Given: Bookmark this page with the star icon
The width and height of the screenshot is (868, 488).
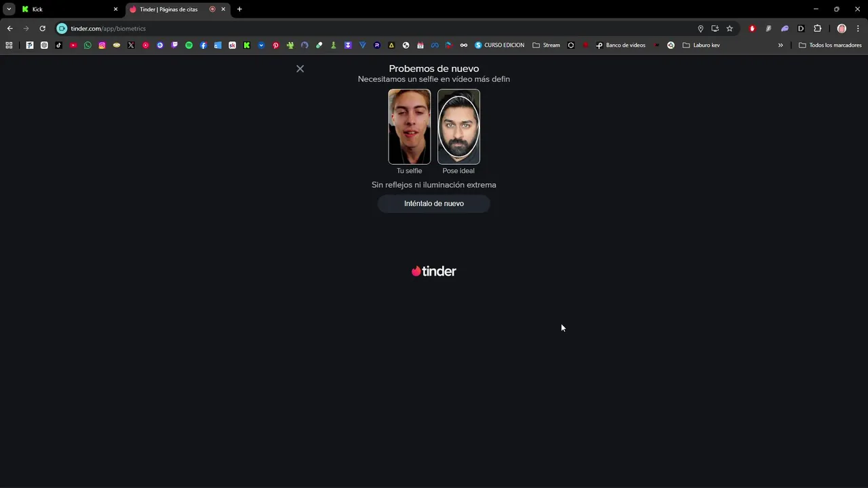Looking at the screenshot, I should pyautogui.click(x=730, y=28).
